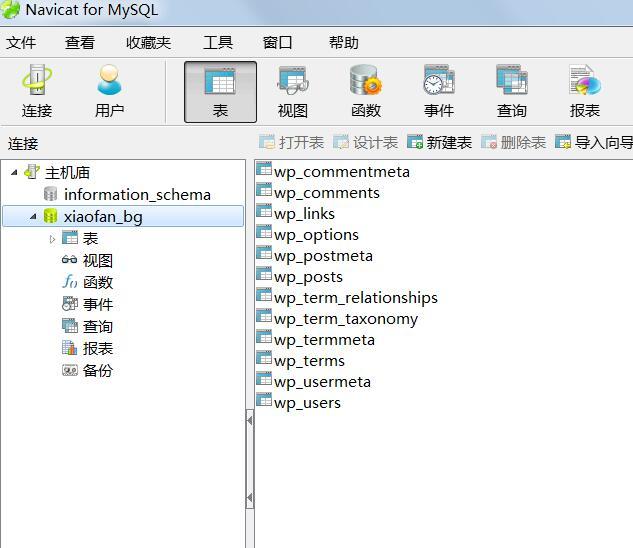
Task: Click the 连接 (Connection) toolbar icon
Action: pyautogui.click(x=37, y=91)
